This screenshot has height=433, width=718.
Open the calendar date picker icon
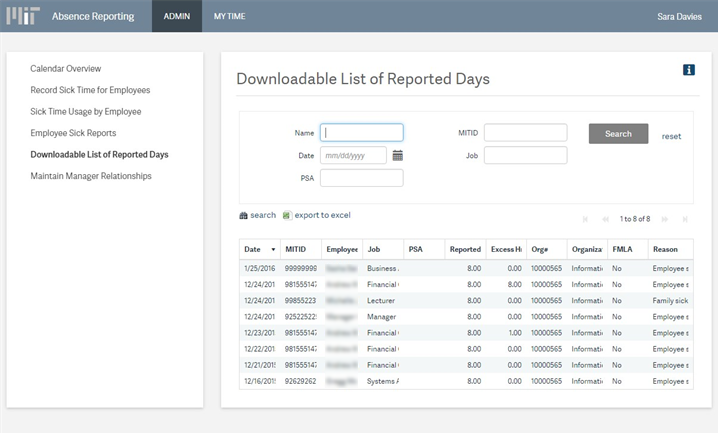[x=398, y=155]
